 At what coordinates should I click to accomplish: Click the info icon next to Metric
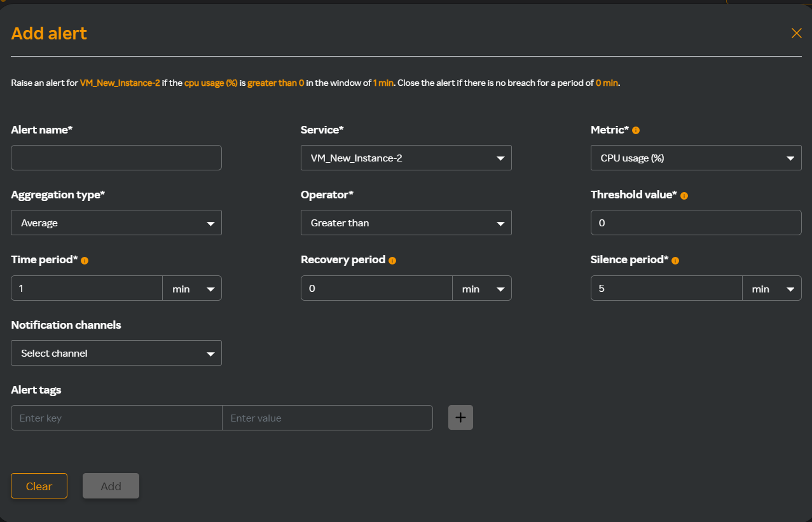pyautogui.click(x=636, y=130)
